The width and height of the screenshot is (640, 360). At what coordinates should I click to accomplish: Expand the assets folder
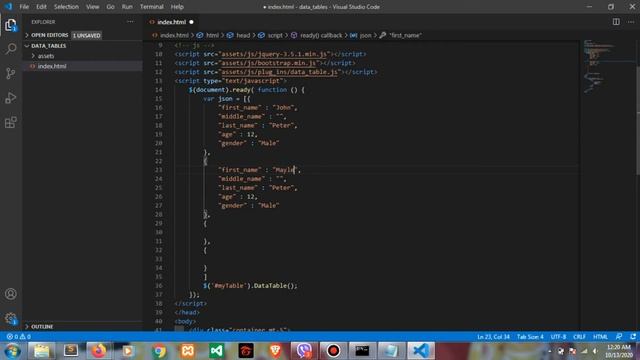tap(46, 56)
